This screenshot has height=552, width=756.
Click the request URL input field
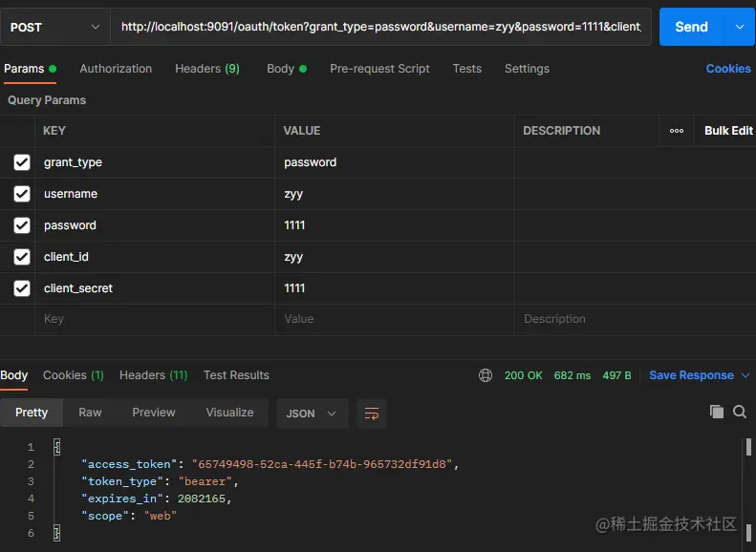click(x=381, y=27)
